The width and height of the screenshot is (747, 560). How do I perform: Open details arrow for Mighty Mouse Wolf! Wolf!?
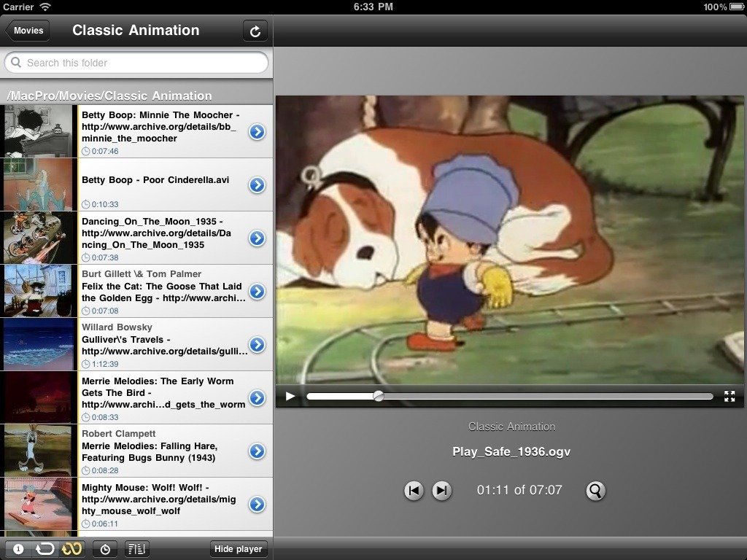[x=258, y=505]
